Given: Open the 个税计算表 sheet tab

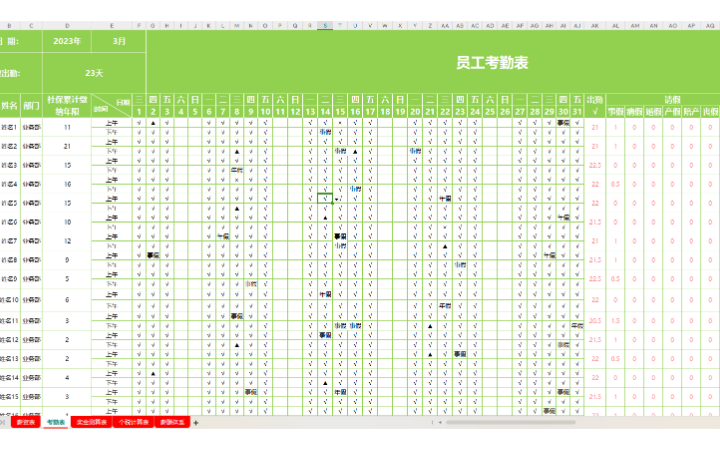Looking at the screenshot, I should pyautogui.click(x=134, y=422).
